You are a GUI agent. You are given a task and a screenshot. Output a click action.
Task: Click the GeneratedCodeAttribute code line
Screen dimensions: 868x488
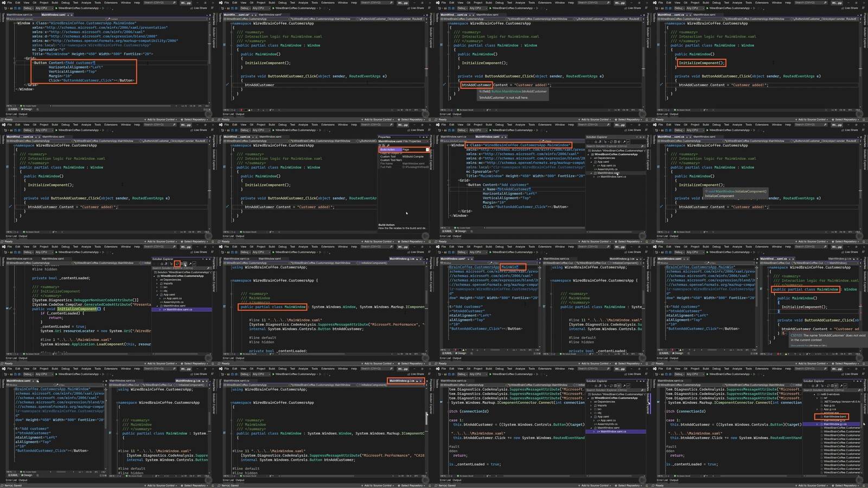92,304
